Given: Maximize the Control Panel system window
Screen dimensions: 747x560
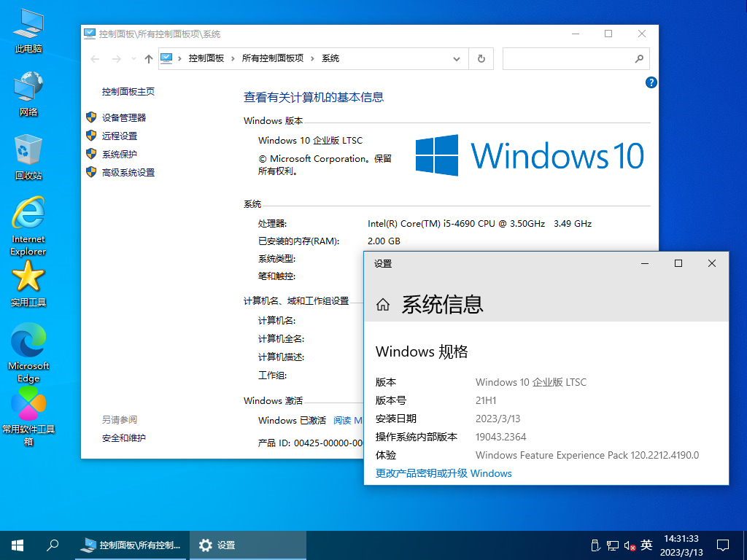Looking at the screenshot, I should click(x=608, y=34).
